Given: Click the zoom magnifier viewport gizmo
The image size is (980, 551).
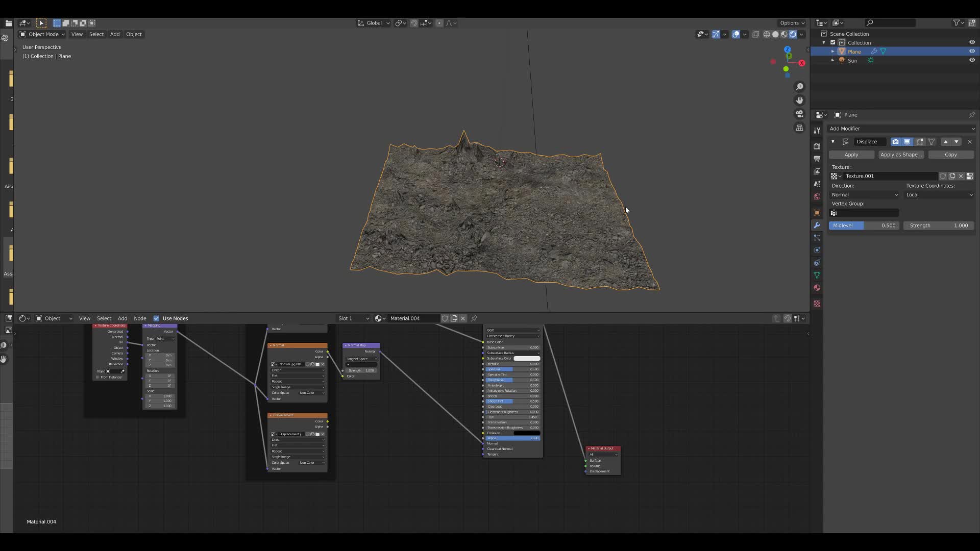Looking at the screenshot, I should (x=800, y=87).
